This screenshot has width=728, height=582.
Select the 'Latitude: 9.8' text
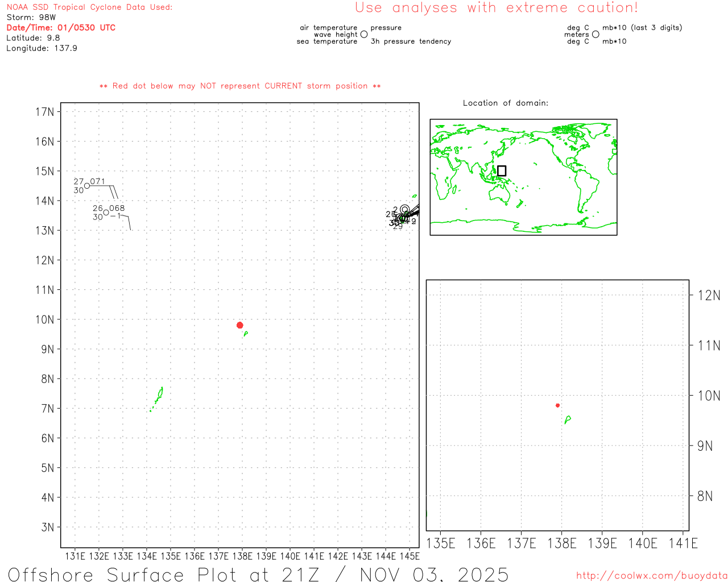33,38
